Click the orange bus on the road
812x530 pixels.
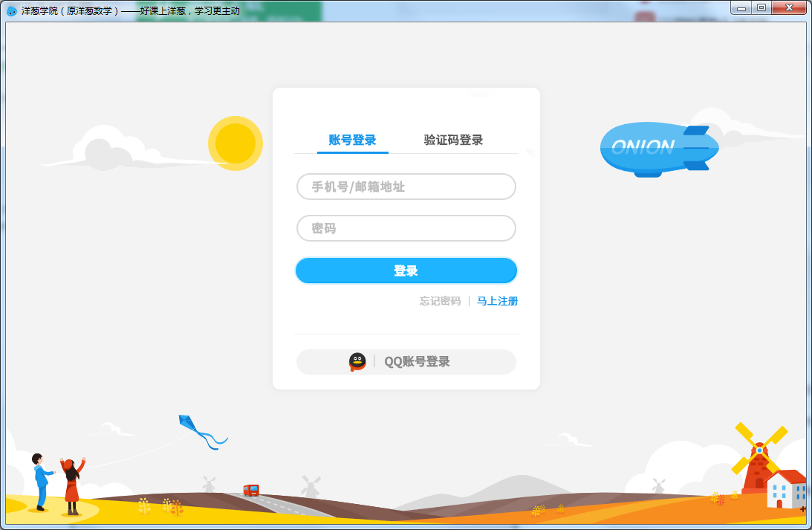(251, 488)
